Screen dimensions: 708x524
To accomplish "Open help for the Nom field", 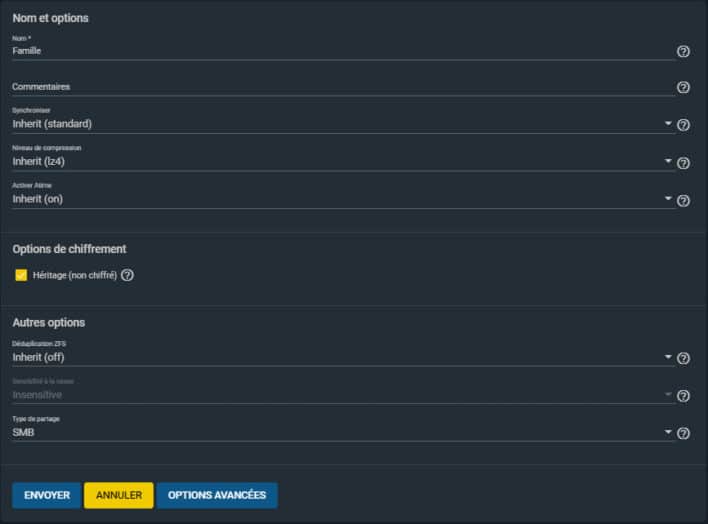I will point(683,51).
